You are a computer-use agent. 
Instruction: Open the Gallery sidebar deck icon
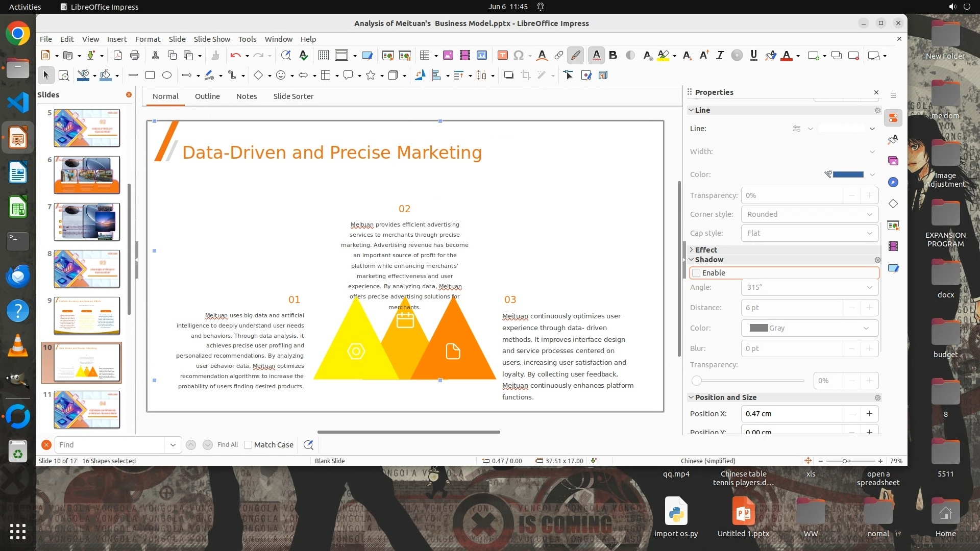tap(893, 161)
